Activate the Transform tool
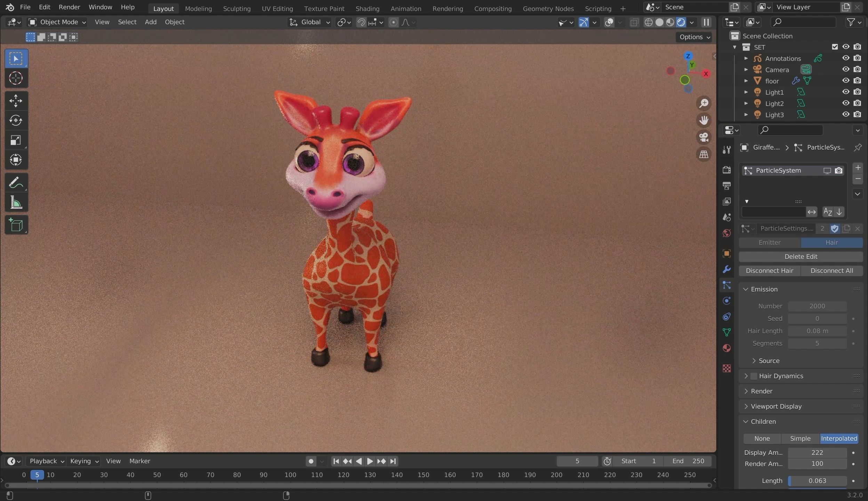This screenshot has width=868, height=501. 16,160
